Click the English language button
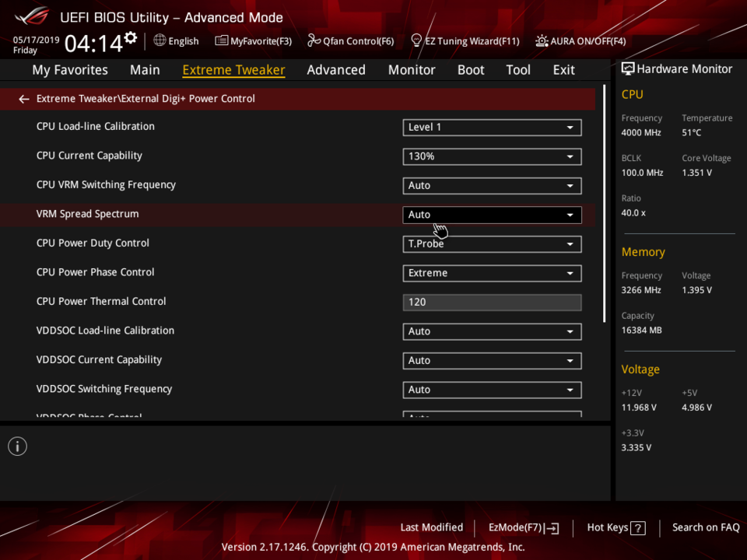747x560 pixels. [x=177, y=41]
